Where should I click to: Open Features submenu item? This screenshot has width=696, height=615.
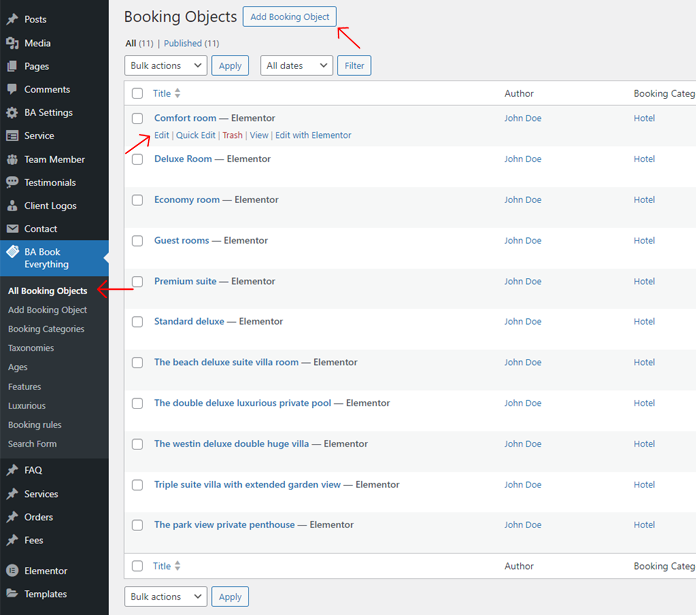pyautogui.click(x=24, y=386)
